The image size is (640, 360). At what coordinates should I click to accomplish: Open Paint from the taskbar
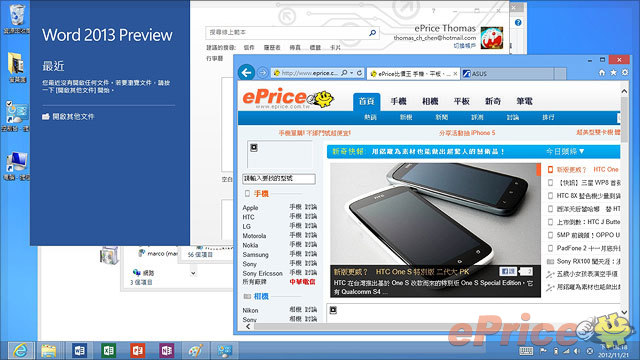pos(195,351)
